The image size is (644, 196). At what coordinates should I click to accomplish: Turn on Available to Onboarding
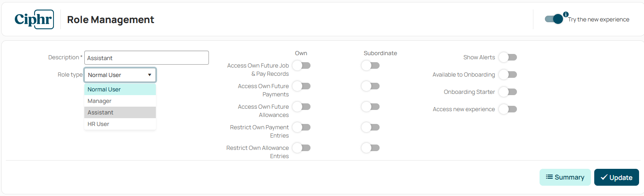coord(507,75)
